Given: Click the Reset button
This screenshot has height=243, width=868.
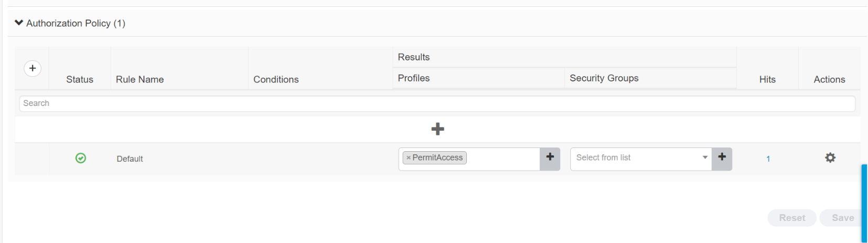Looking at the screenshot, I should pos(792,218).
